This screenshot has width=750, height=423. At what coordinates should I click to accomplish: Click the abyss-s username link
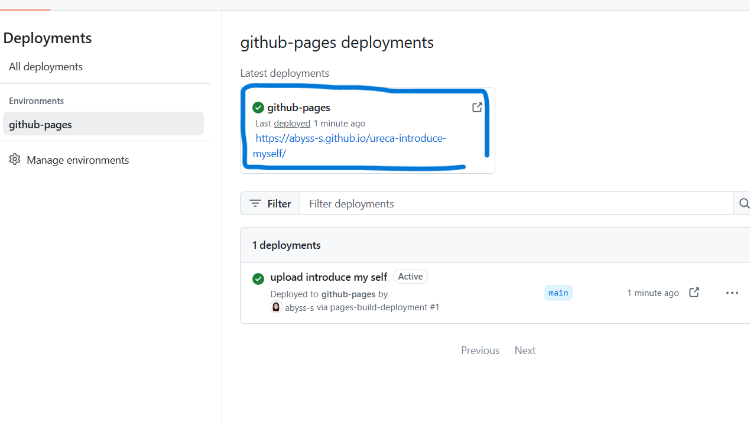pyautogui.click(x=299, y=308)
